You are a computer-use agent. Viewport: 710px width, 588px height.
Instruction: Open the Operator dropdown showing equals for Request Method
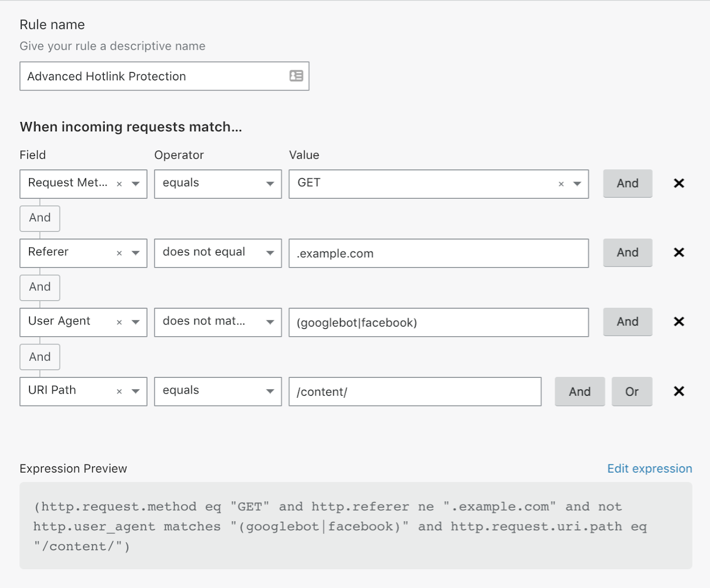click(x=218, y=184)
